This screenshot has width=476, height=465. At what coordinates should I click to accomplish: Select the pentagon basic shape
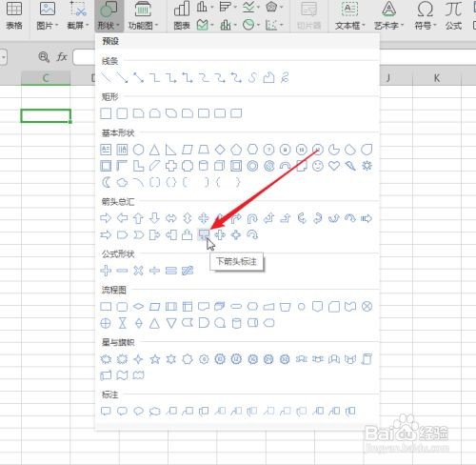click(236, 150)
